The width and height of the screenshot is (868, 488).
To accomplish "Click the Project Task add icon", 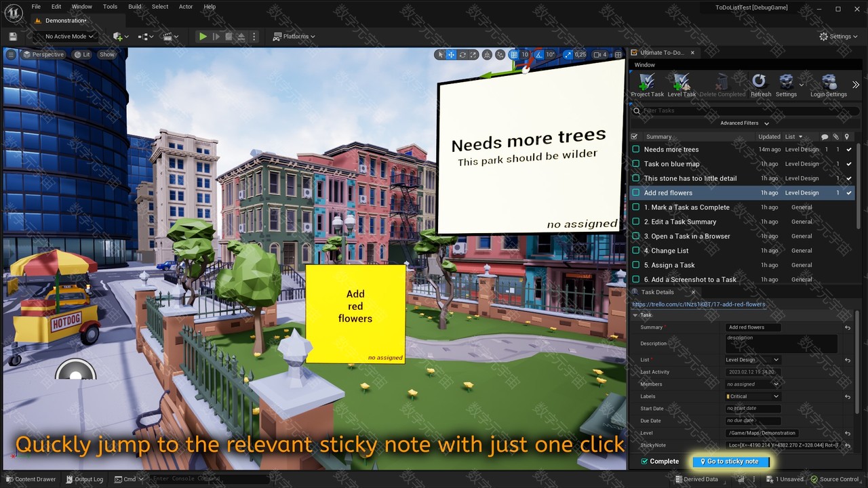I will 647,83.
